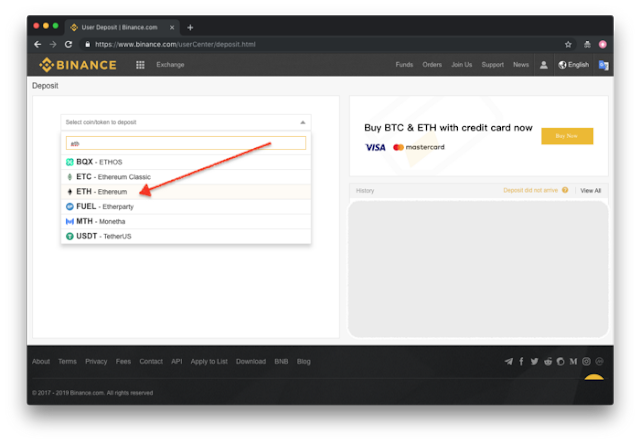640x443 pixels.
Task: Open a new browser tab with plus
Action: (190, 27)
